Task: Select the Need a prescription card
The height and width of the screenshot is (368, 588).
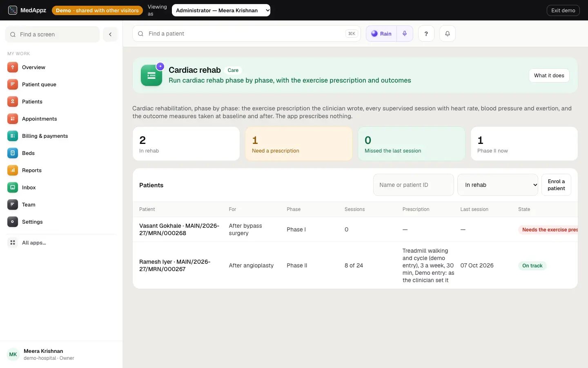Action: (x=299, y=144)
